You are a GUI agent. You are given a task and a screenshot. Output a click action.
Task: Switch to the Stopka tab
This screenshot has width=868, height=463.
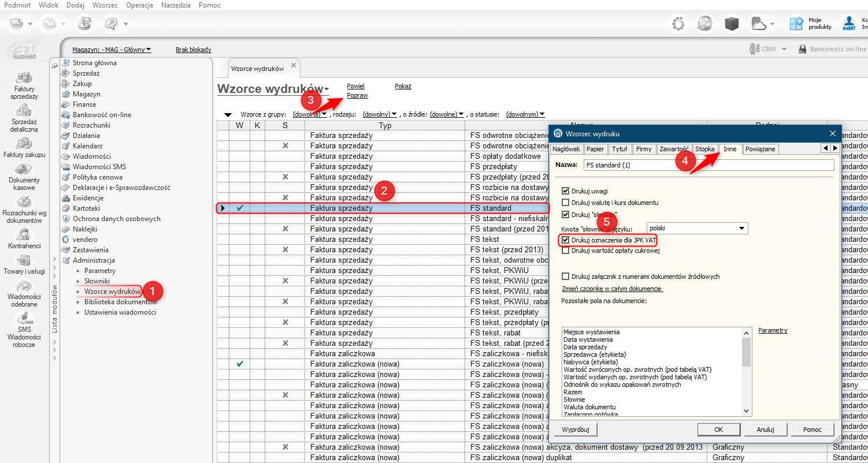click(704, 149)
